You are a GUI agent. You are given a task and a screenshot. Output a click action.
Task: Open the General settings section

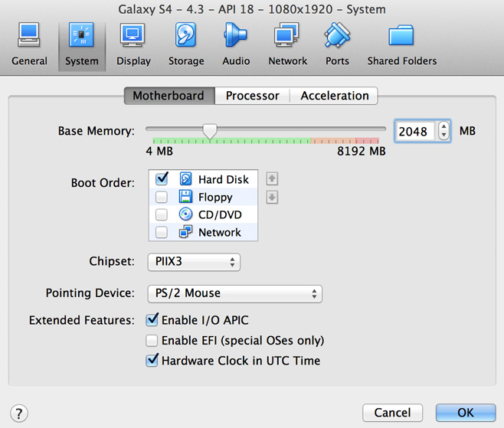pos(29,44)
